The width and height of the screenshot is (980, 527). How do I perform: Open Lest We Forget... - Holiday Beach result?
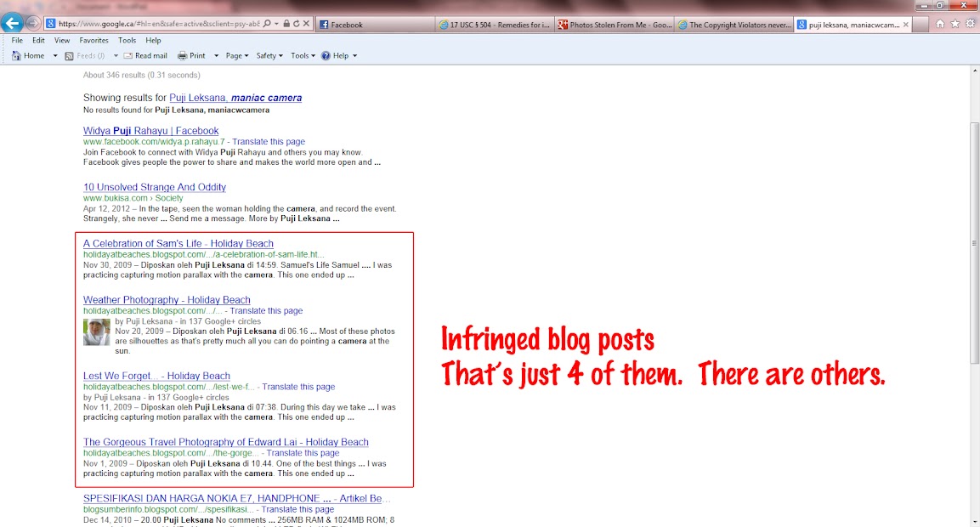coord(157,376)
